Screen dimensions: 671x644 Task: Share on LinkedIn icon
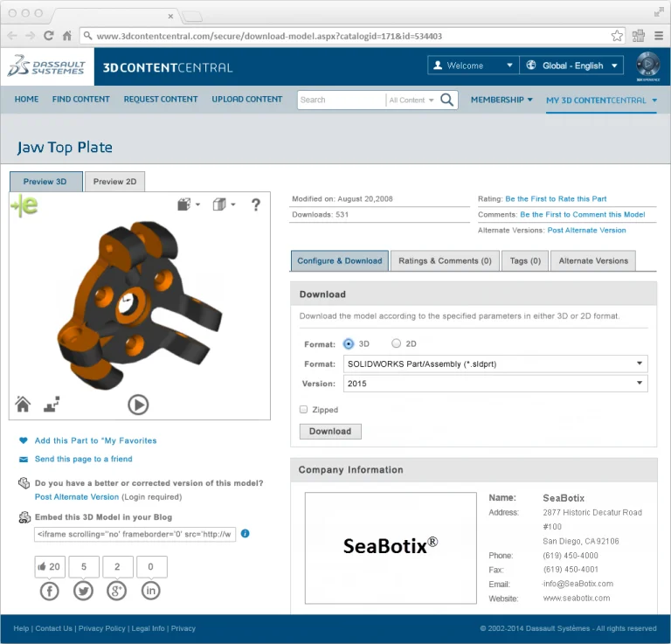[x=151, y=592]
